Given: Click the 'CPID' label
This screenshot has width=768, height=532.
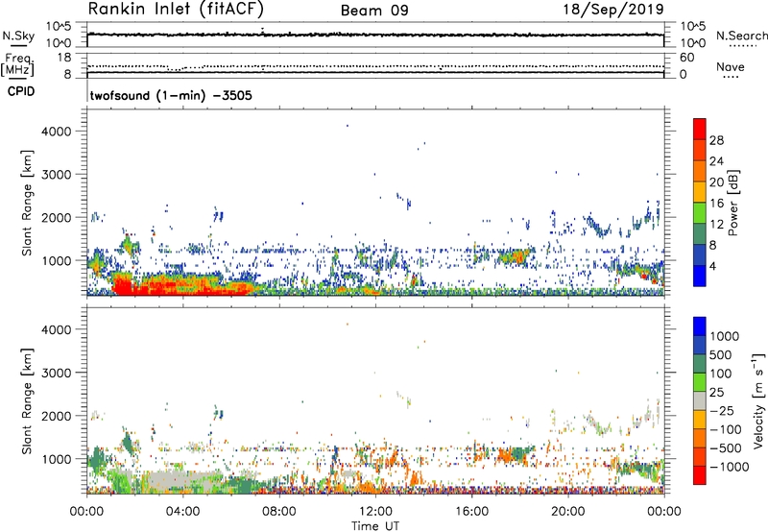Looking at the screenshot, I should [x=21, y=91].
